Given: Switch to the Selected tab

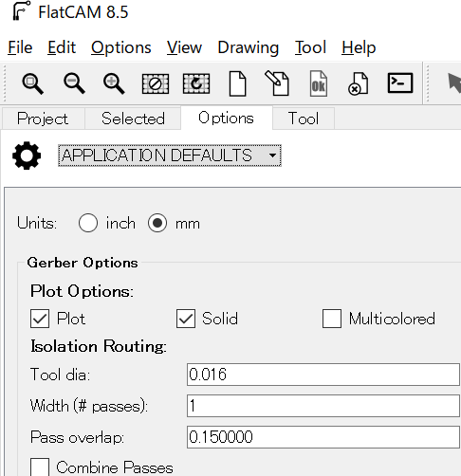Looking at the screenshot, I should [x=133, y=119].
